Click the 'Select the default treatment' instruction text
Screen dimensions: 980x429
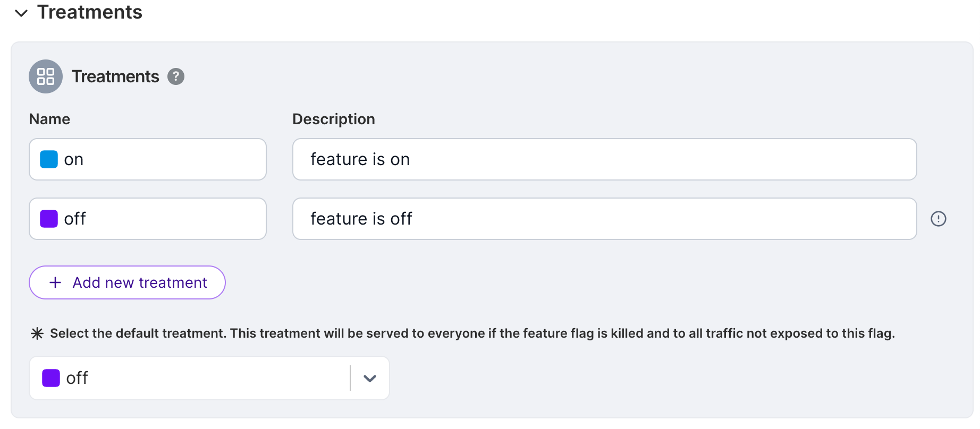tap(472, 333)
